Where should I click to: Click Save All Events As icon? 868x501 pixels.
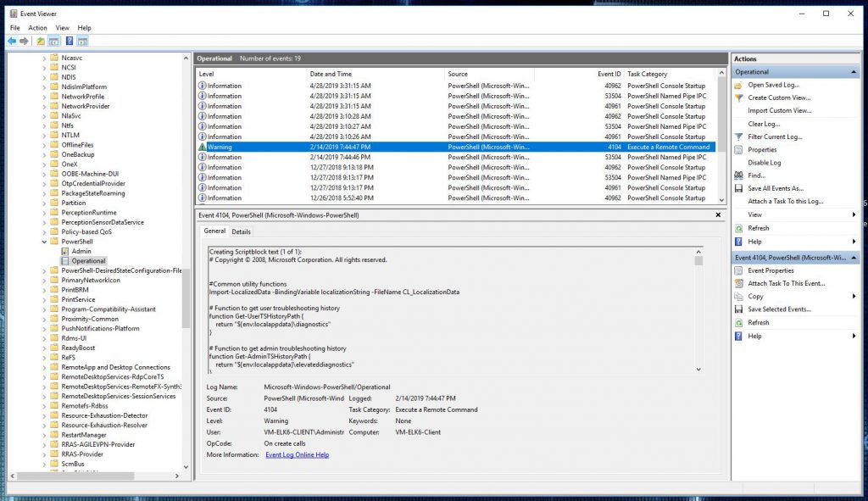pos(739,188)
